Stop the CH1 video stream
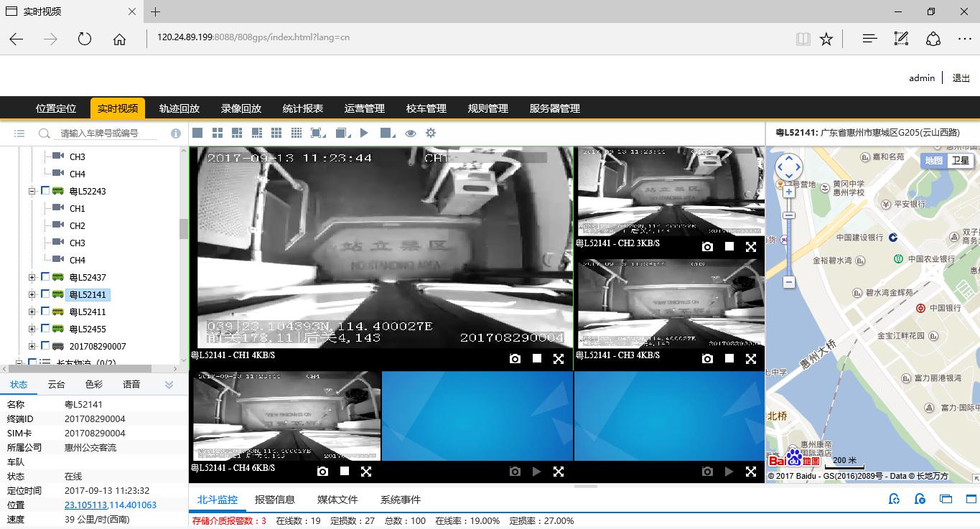 tap(537, 359)
